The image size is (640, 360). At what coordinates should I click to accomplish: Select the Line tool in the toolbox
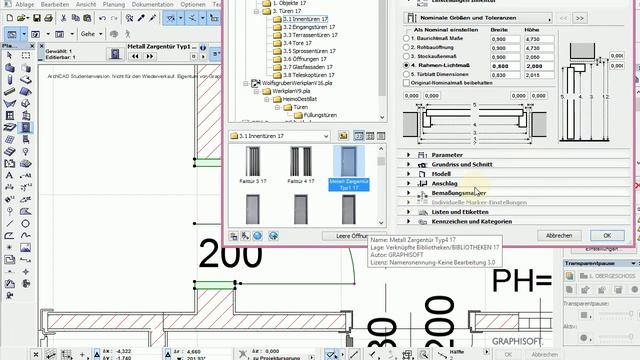(9, 223)
